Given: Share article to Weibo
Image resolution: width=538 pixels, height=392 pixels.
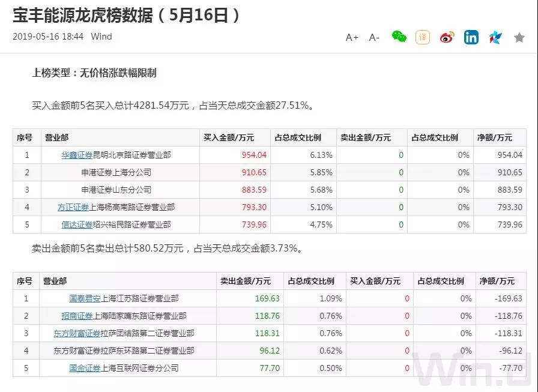Looking at the screenshot, I should point(447,37).
